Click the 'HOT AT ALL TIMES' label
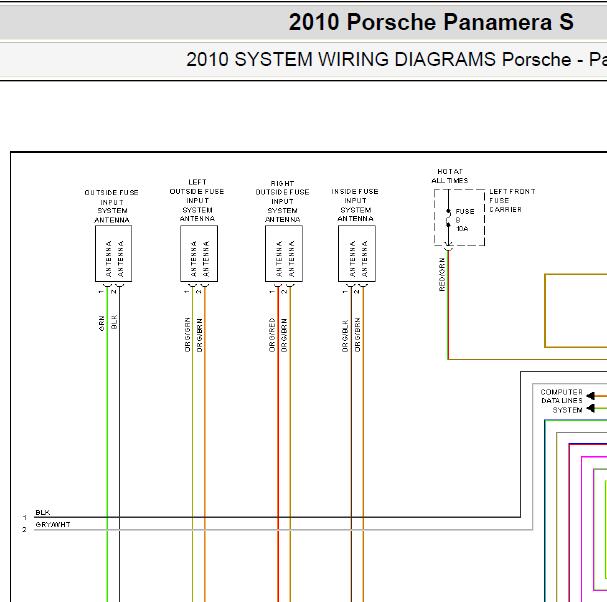 (450, 176)
